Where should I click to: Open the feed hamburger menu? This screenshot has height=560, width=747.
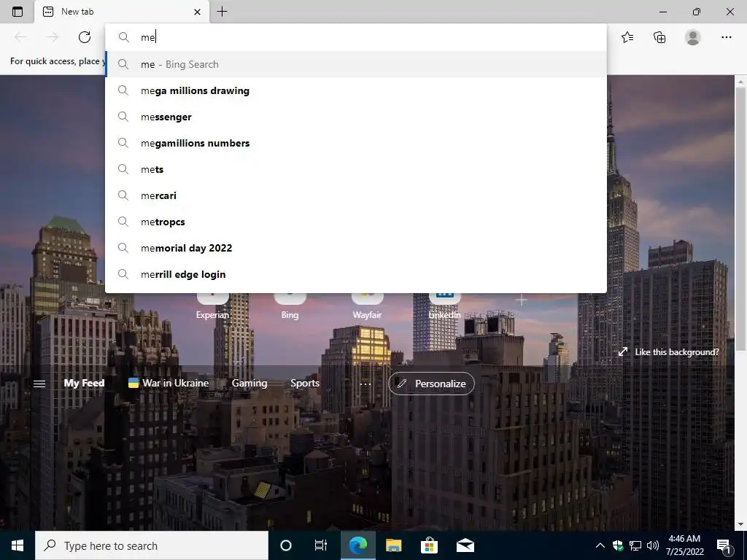tap(39, 384)
